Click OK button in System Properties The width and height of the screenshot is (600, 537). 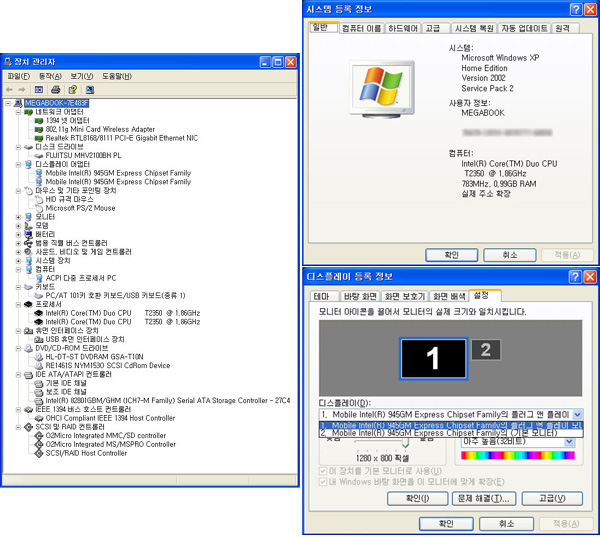point(452,255)
